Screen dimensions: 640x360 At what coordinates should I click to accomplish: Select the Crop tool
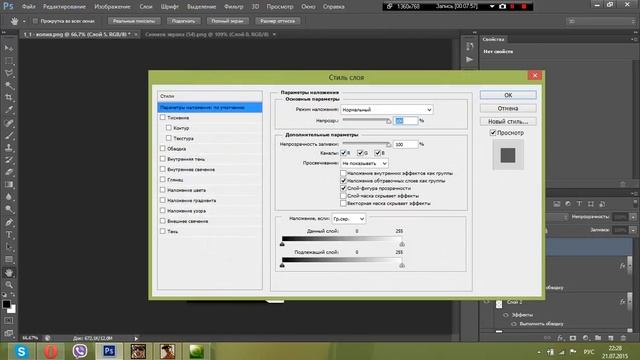[9, 98]
